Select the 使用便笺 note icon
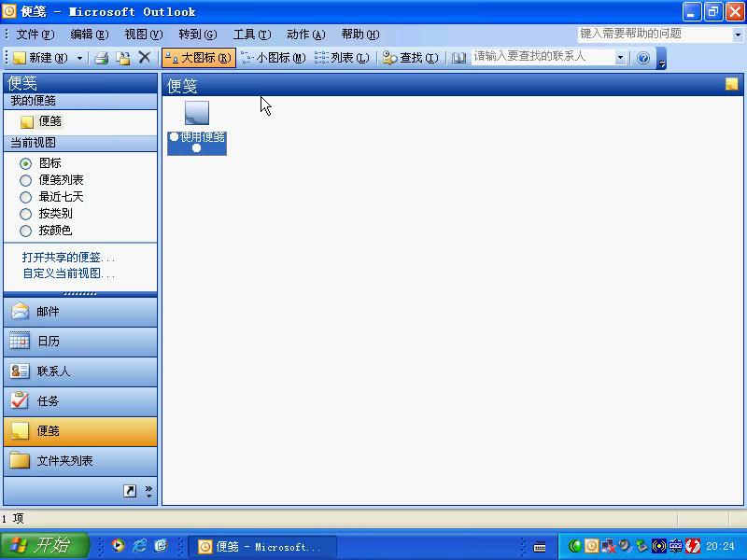The image size is (747, 560). tap(197, 112)
